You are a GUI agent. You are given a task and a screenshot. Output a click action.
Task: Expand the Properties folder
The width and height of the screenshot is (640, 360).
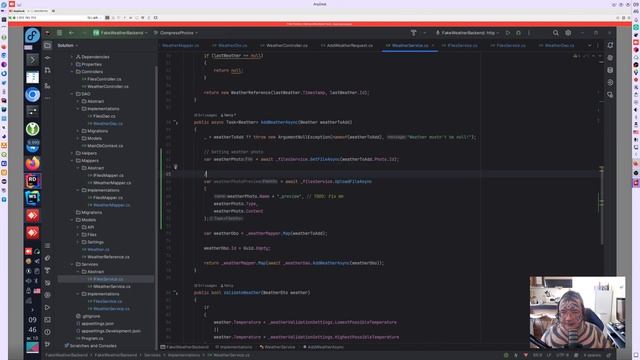coord(72,64)
